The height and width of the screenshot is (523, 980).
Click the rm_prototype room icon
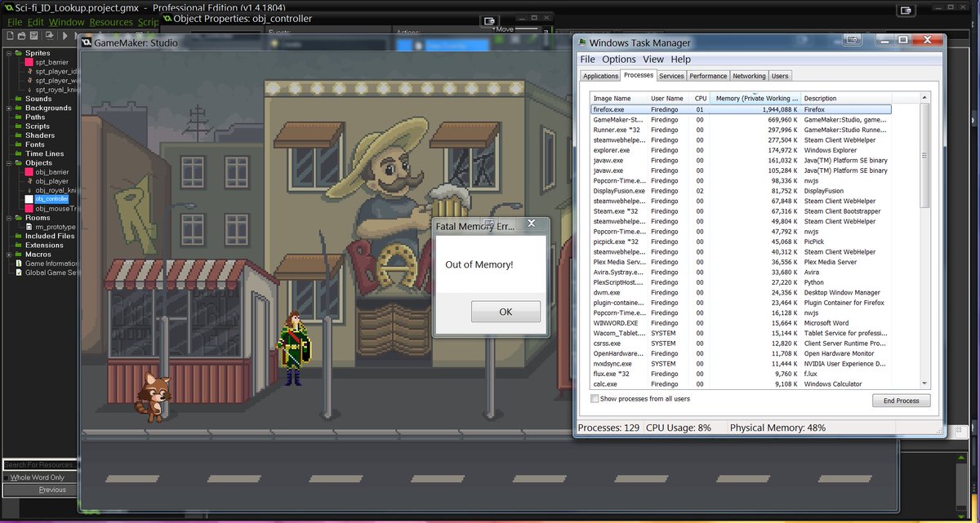point(29,227)
